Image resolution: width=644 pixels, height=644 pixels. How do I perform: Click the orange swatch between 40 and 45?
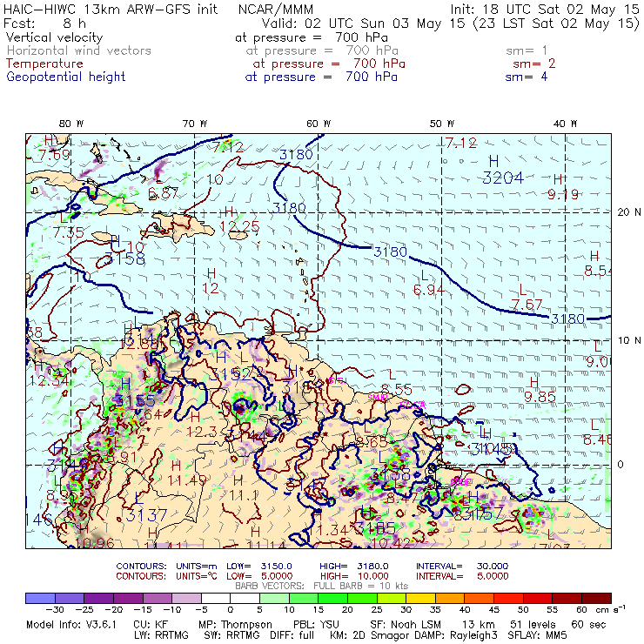(479, 598)
